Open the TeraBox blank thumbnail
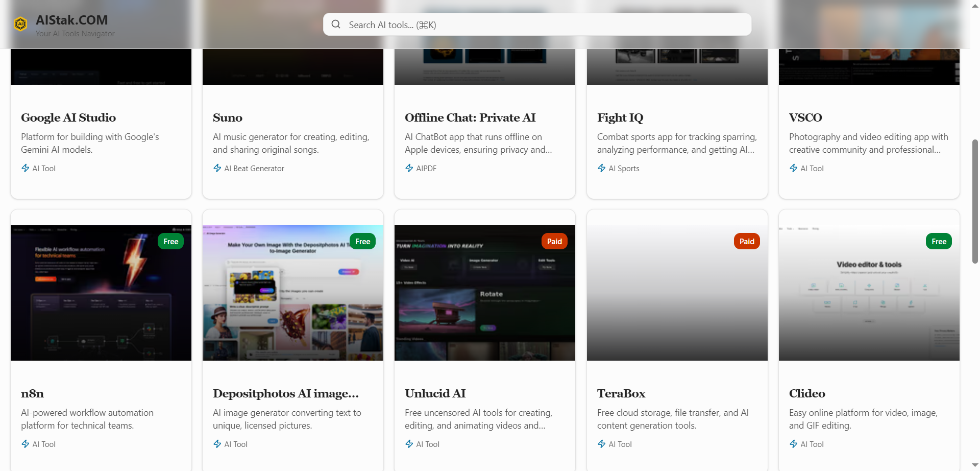Image resolution: width=980 pixels, height=471 pixels. coord(677,293)
